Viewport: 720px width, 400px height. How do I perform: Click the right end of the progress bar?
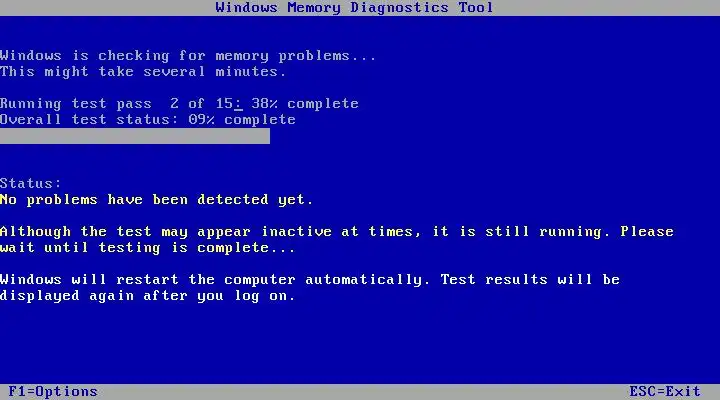(265, 136)
